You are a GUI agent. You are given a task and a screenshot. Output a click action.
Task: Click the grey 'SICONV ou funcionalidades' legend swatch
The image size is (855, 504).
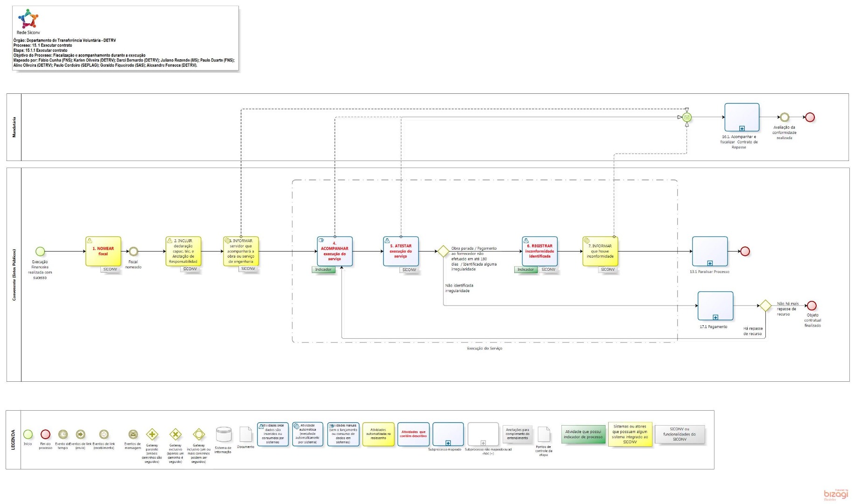(x=680, y=434)
